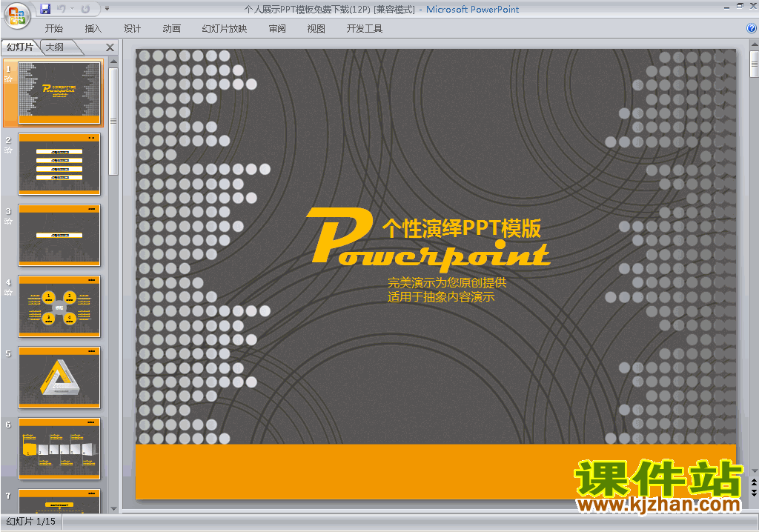
Task: Minimize the PowerPoint window
Action: click(x=726, y=6)
